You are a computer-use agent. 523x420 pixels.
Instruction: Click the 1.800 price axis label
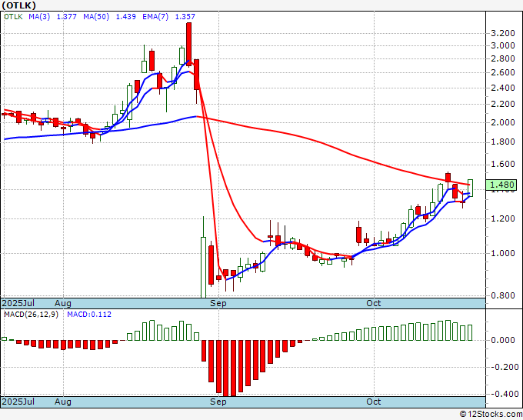(503, 142)
